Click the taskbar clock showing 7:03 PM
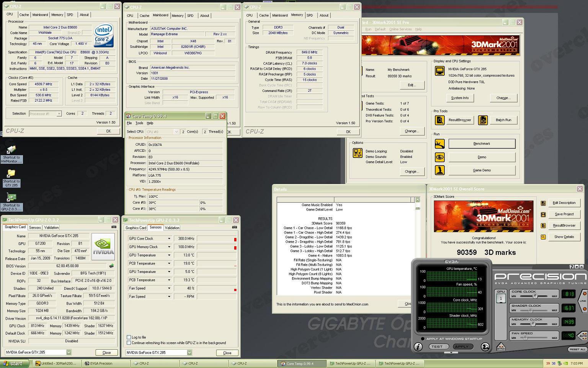588x368 pixels. (577, 363)
